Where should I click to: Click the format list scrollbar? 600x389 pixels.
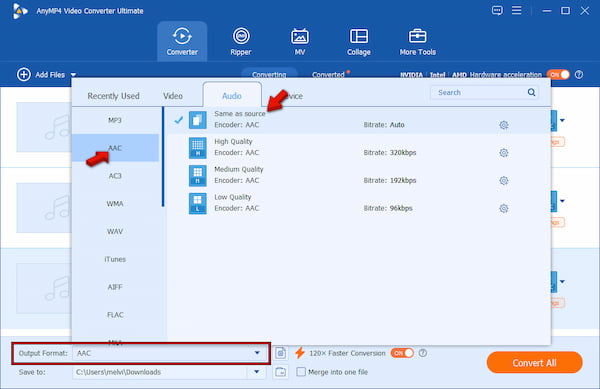(x=163, y=157)
